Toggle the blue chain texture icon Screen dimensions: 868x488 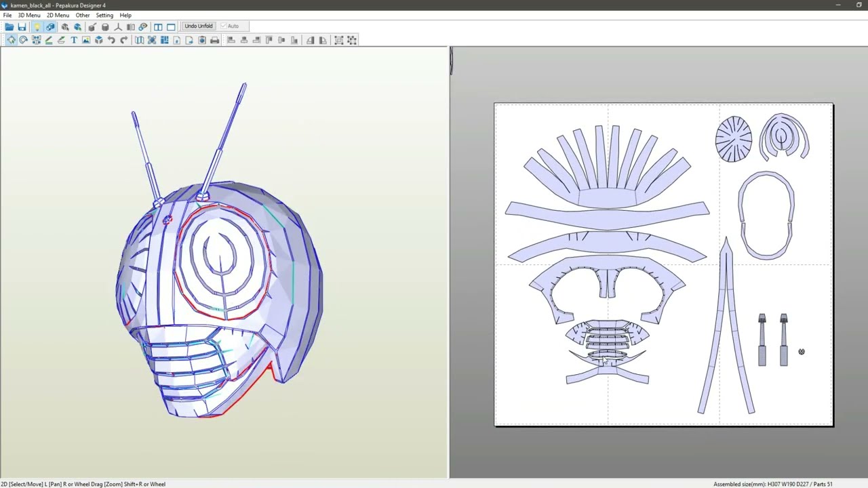[x=50, y=26]
